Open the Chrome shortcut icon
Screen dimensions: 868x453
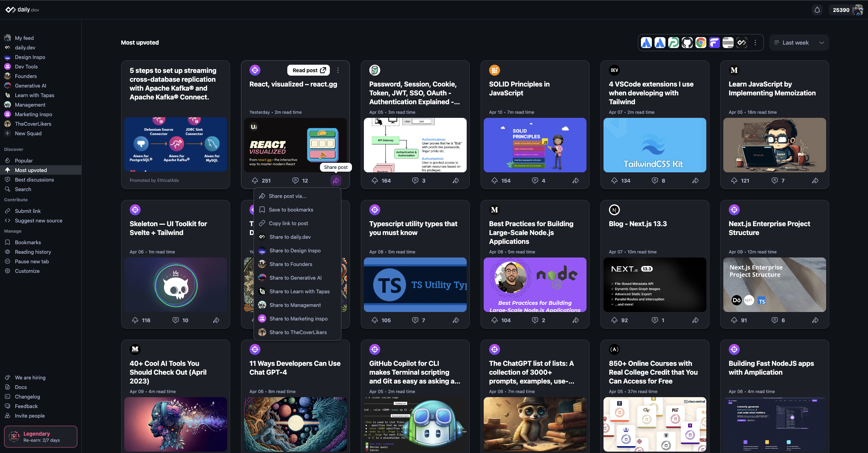point(701,43)
